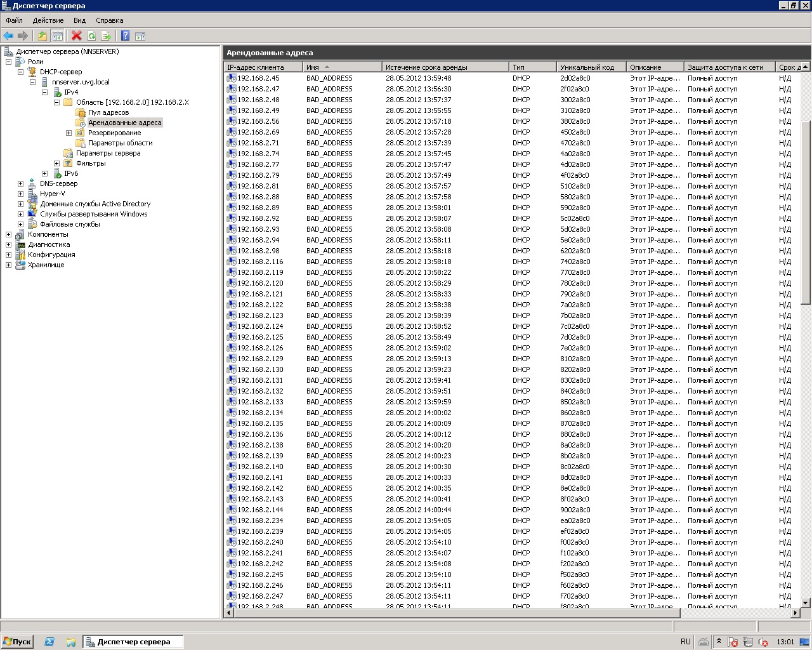Click the Хранилище storage icon
This screenshot has height=650, width=812.
[x=20, y=265]
